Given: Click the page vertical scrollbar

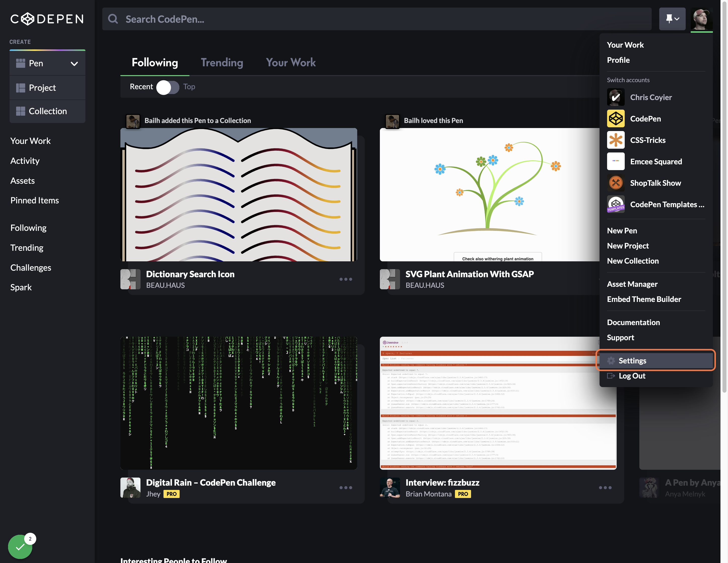Looking at the screenshot, I should (x=724, y=197).
